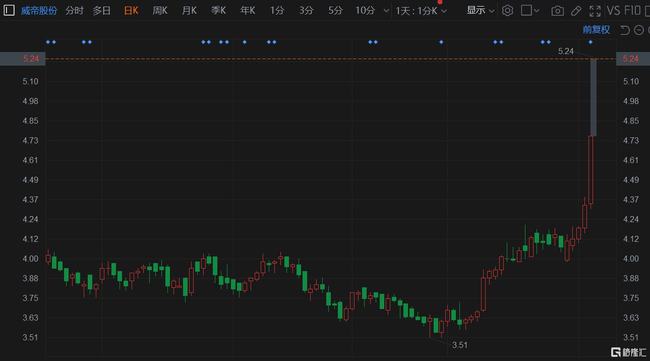The image size is (650, 361).
Task: Select the 年K tab
Action: coord(247,11)
